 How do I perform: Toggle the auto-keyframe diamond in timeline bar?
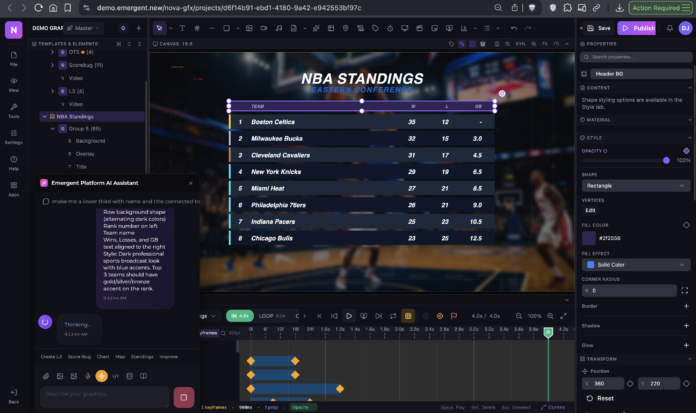440,316
